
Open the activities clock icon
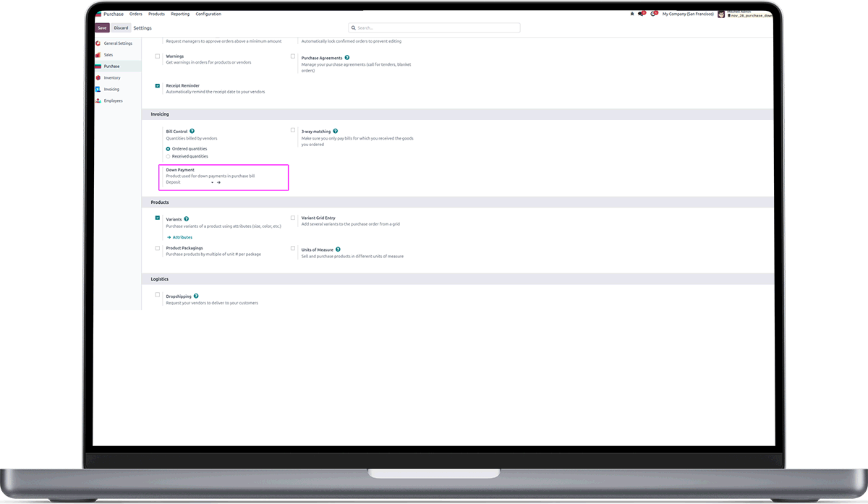653,14
